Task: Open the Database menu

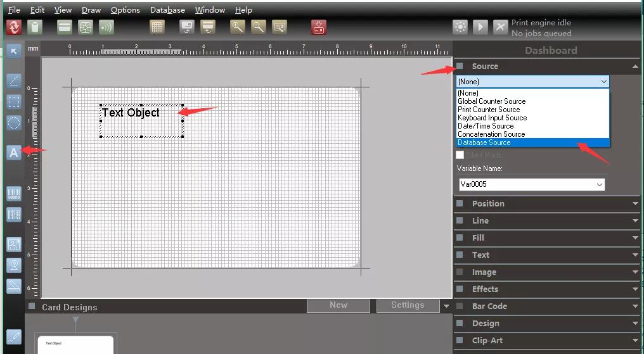Action: pos(167,10)
